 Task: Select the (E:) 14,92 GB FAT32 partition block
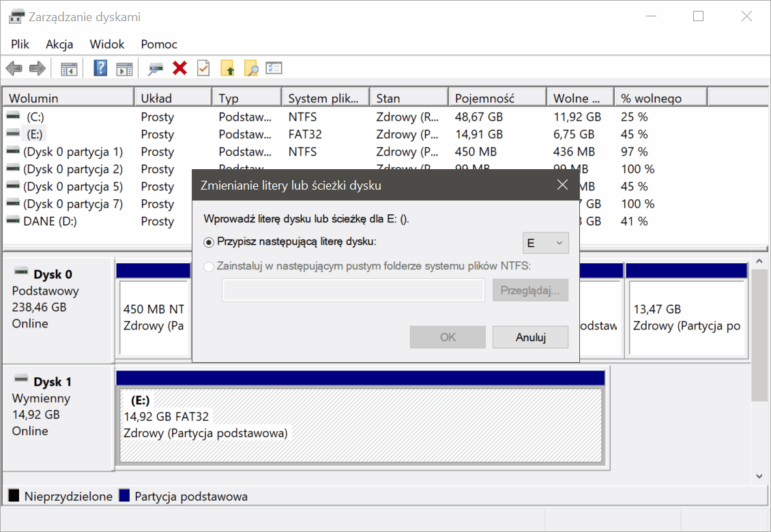361,426
